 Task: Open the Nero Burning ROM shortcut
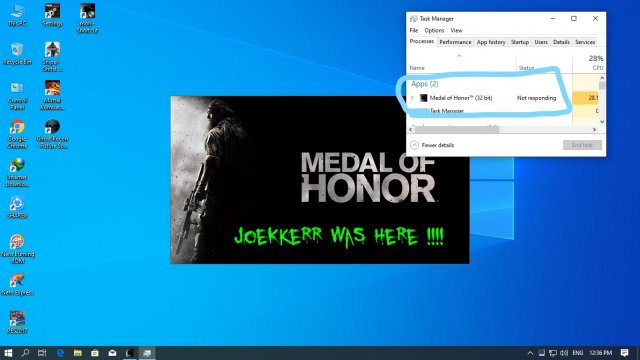(17, 249)
